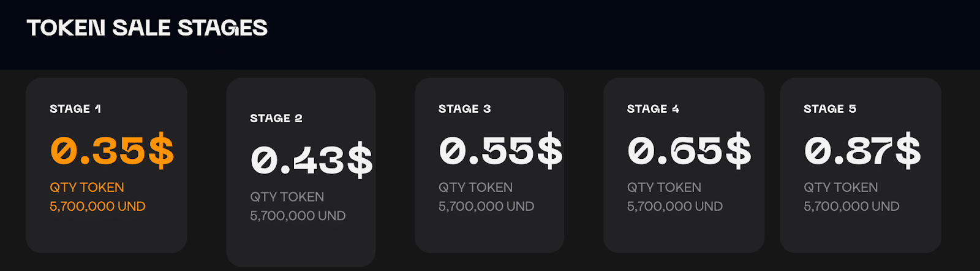Click the Stage 5 label
980x271 pixels.
pyautogui.click(x=830, y=109)
